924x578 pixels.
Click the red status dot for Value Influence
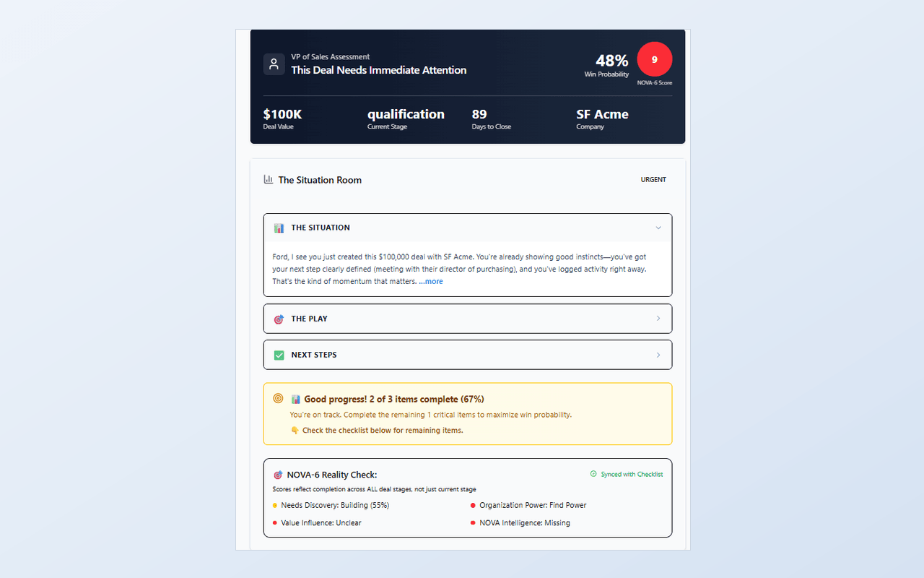[x=275, y=522]
